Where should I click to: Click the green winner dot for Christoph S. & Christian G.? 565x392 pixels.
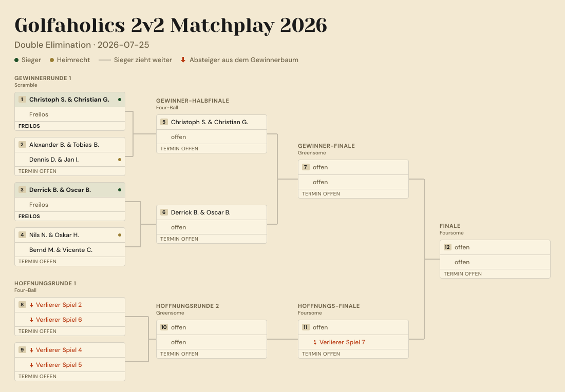point(120,100)
